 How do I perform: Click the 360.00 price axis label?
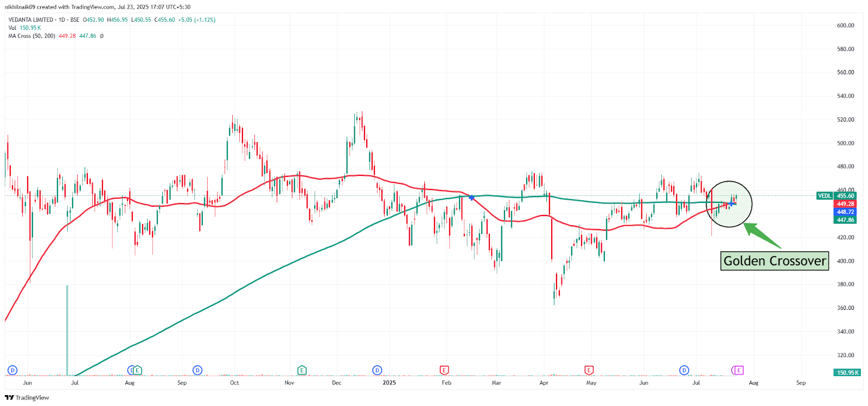845,308
